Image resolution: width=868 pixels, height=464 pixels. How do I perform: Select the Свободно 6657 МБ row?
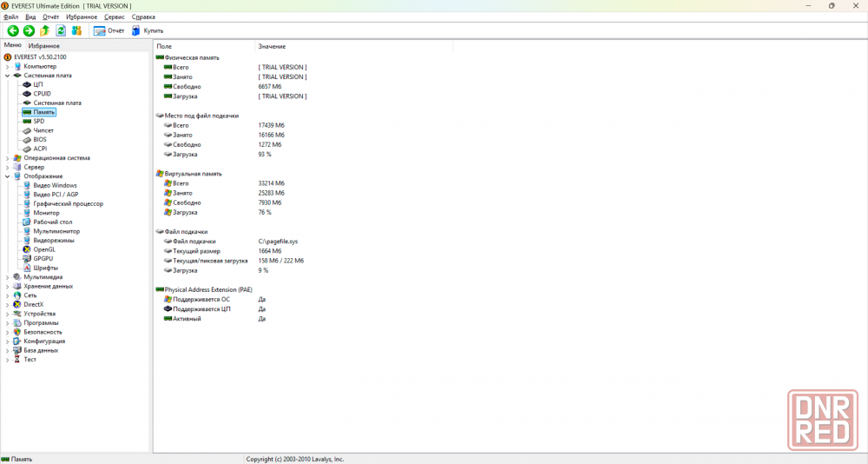tap(219, 87)
